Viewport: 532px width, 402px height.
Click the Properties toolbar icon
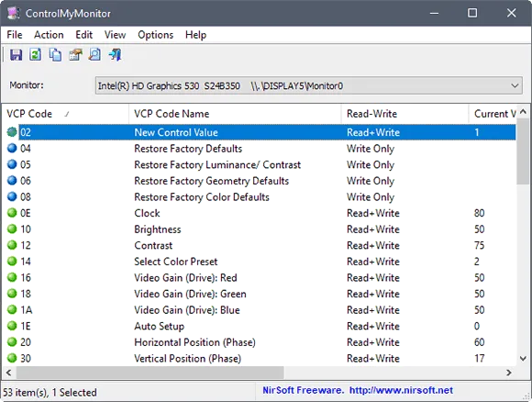(75, 55)
